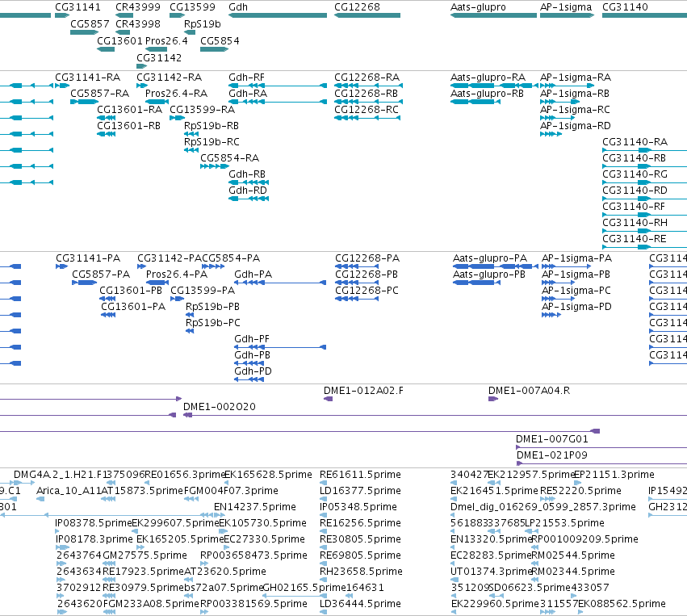687x616 pixels.
Task: Select clone label DME1-021P09
Action: tap(552, 455)
